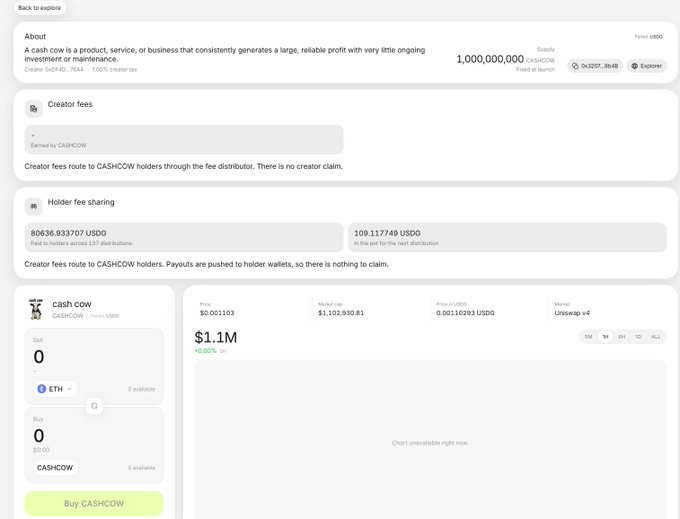680x519 pixels.
Task: Click the swap direction arrows icon
Action: [x=94, y=406]
